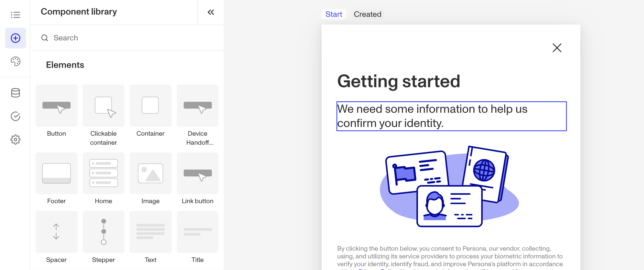The width and height of the screenshot is (644, 270).
Task: Focus the component Search field
Action: pos(127,38)
